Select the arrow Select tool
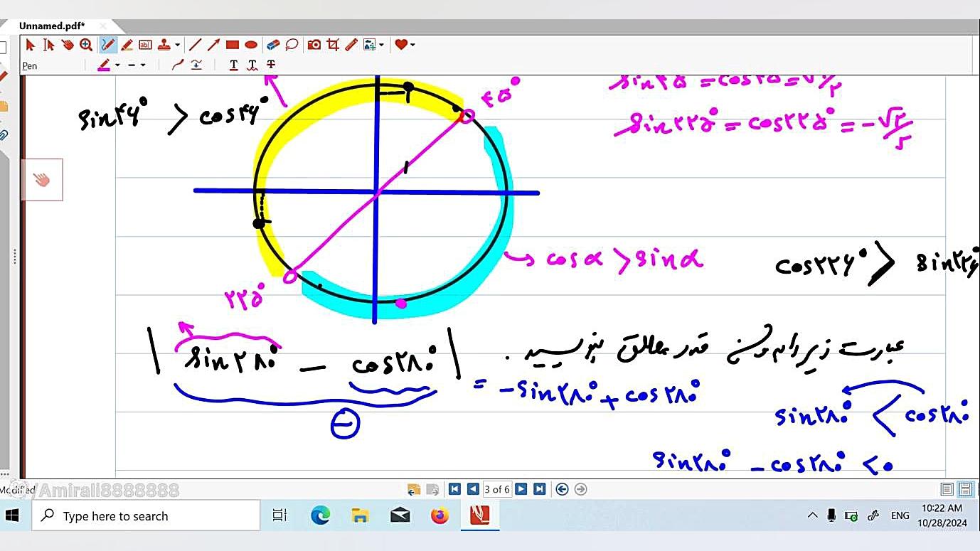980x551 pixels. click(30, 45)
